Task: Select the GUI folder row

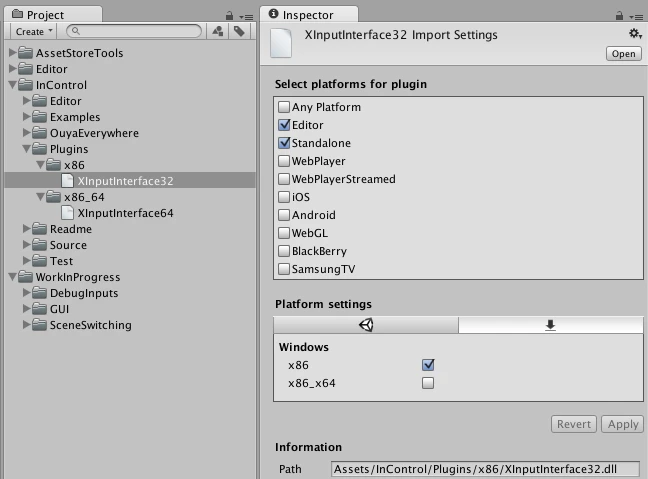Action: point(130,309)
